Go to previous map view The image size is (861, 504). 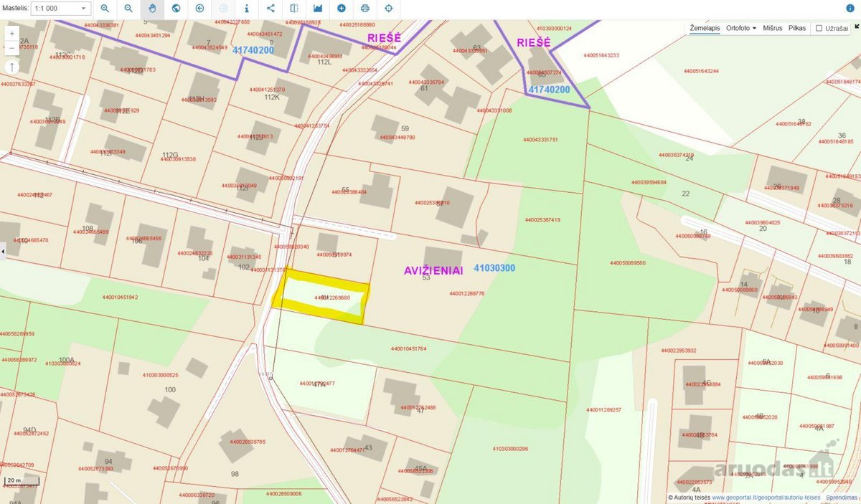pos(199,9)
